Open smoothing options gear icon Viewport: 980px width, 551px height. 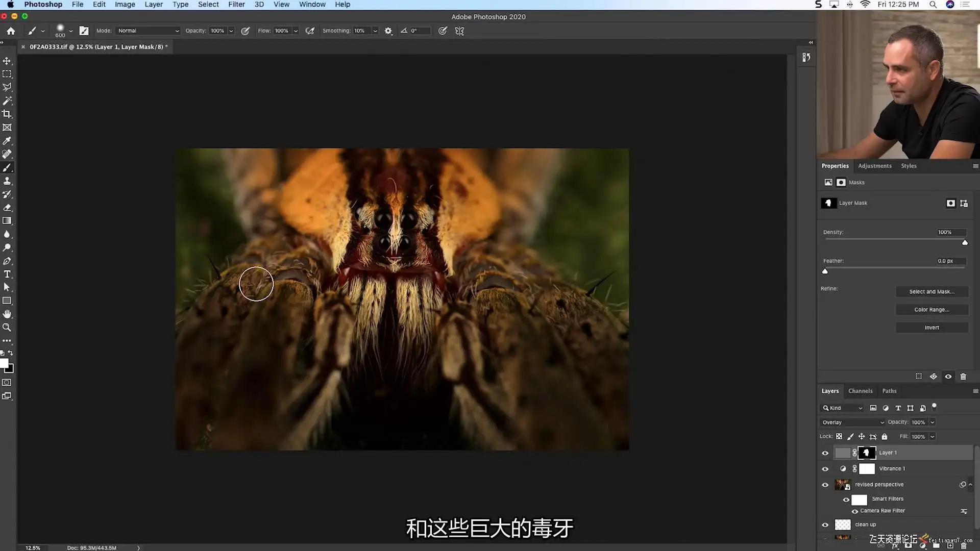[388, 31]
